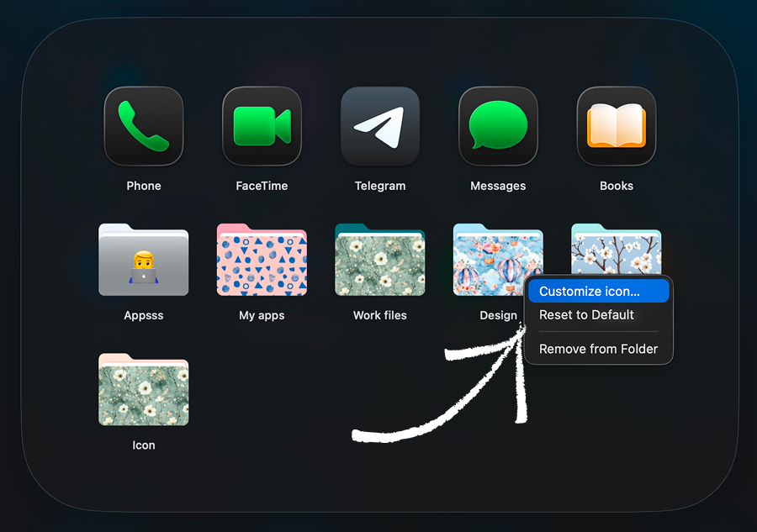Viewport: 757px width, 532px height.
Task: Click the Design folder label
Action: (x=498, y=315)
